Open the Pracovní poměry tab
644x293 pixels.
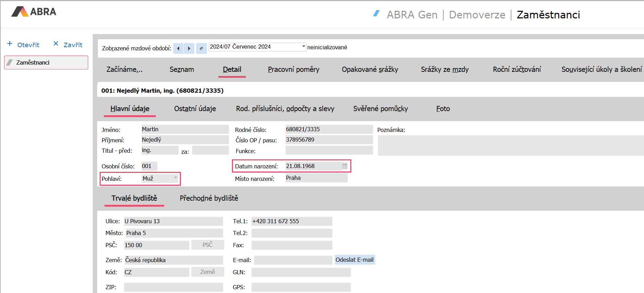coord(293,69)
